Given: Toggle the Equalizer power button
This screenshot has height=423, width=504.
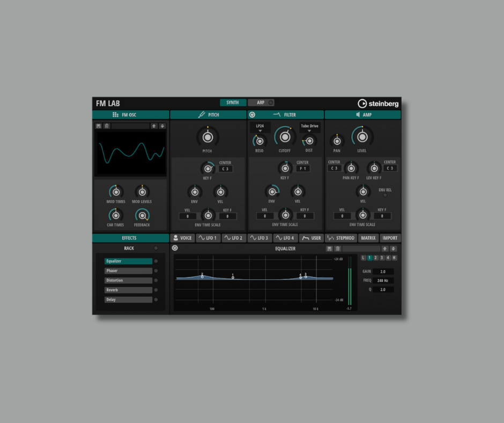Looking at the screenshot, I should point(175,248).
